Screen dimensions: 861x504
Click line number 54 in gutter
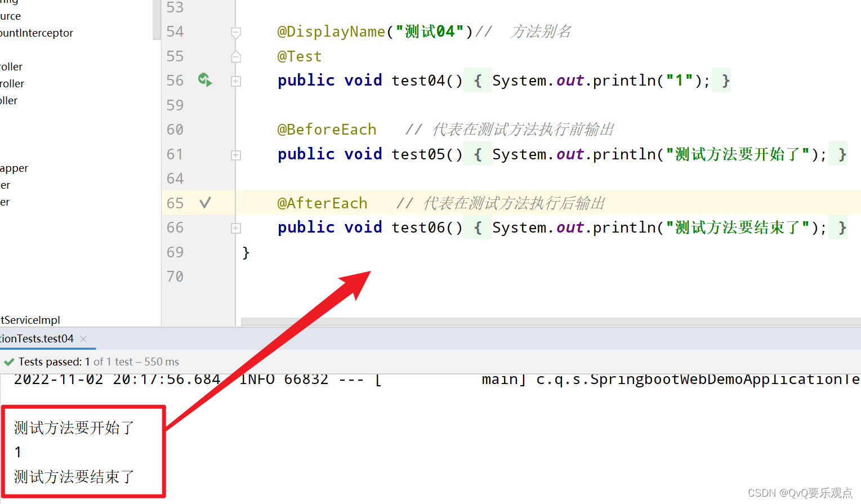point(175,32)
